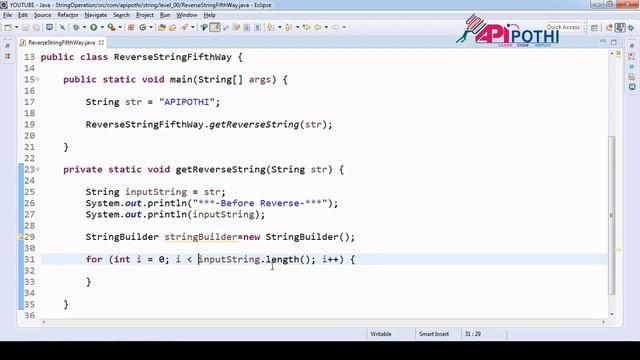Select the ReverseStringFifthWay.java editor tab
The width and height of the screenshot is (640, 360).
click(61, 42)
